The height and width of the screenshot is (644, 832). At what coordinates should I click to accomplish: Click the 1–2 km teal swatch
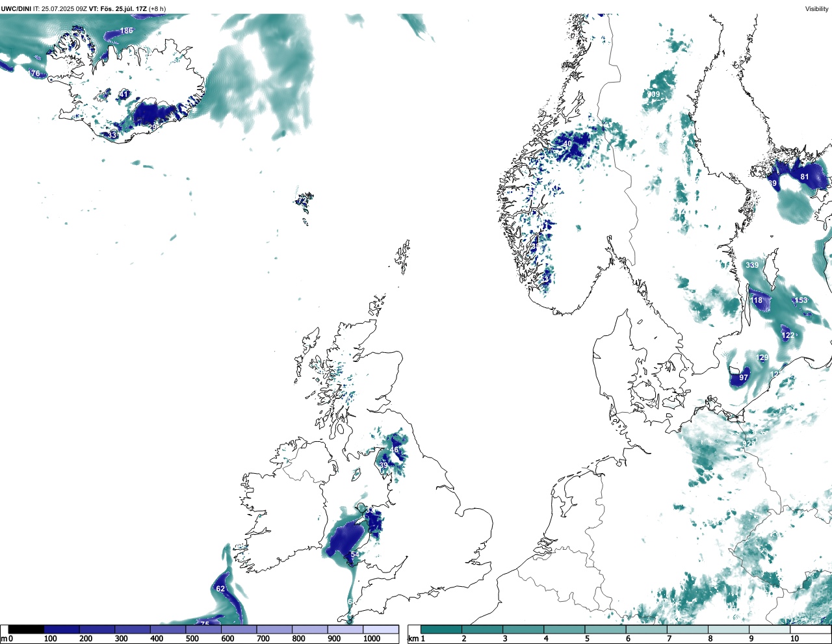(441, 629)
